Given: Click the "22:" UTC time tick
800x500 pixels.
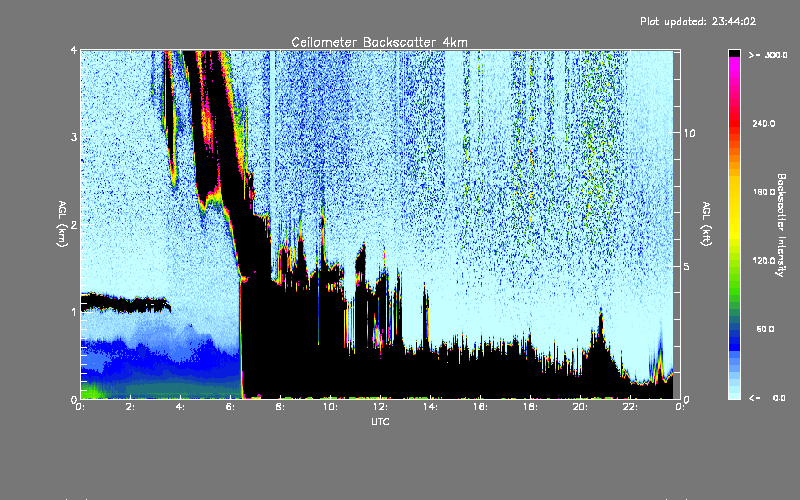Looking at the screenshot, I should [x=630, y=407].
